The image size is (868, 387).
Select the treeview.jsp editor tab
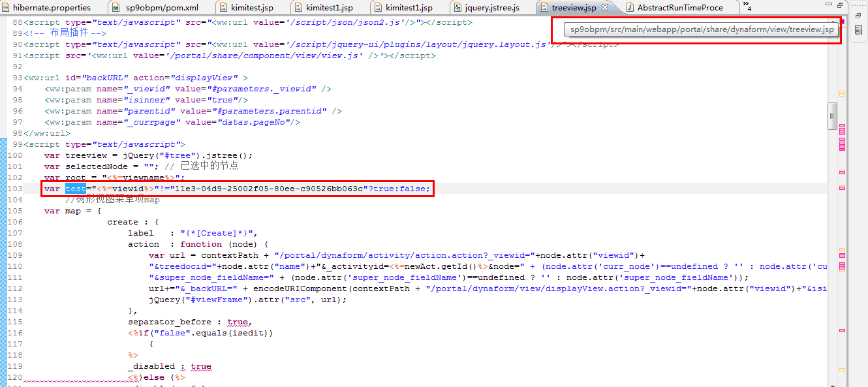tap(574, 8)
